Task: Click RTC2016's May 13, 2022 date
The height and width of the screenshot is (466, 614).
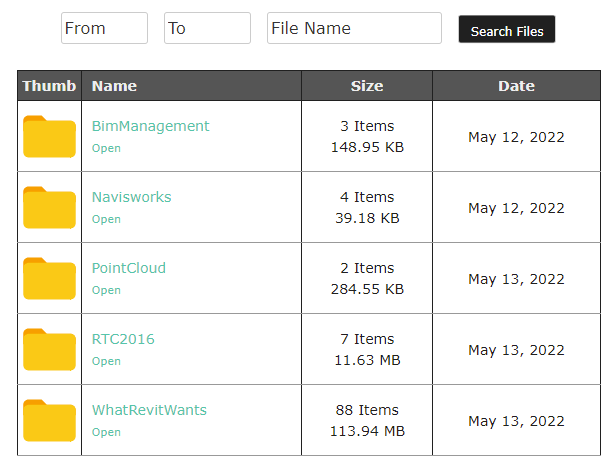Action: pyautogui.click(x=516, y=350)
